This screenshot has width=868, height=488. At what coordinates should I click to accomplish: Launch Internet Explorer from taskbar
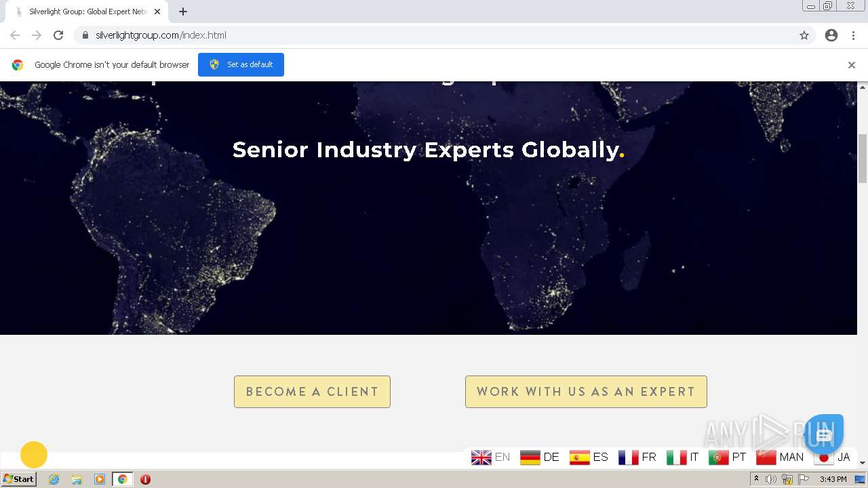pos(54,479)
